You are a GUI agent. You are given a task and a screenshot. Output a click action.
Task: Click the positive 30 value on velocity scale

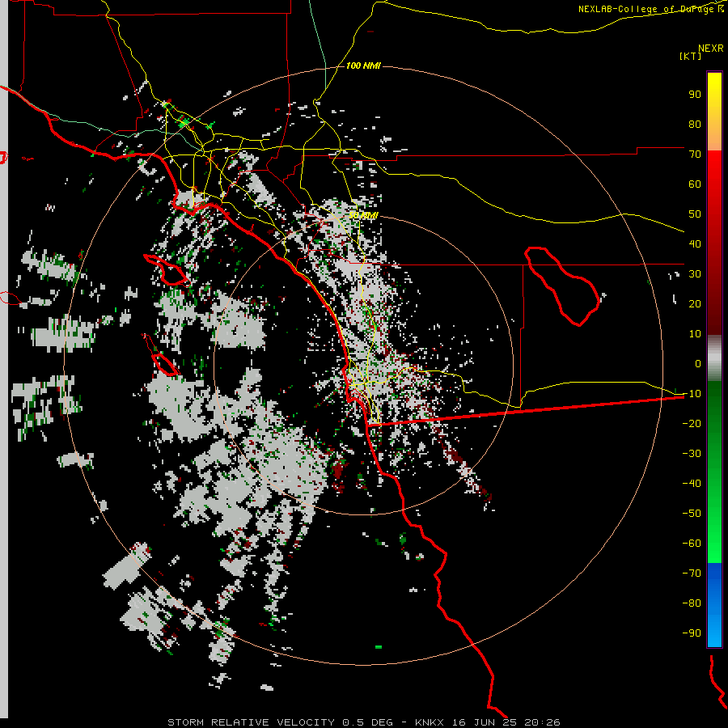click(695, 274)
